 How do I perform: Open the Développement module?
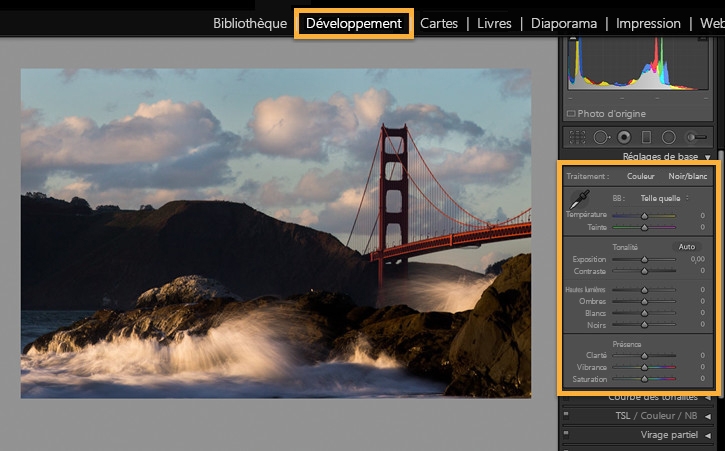click(x=354, y=23)
